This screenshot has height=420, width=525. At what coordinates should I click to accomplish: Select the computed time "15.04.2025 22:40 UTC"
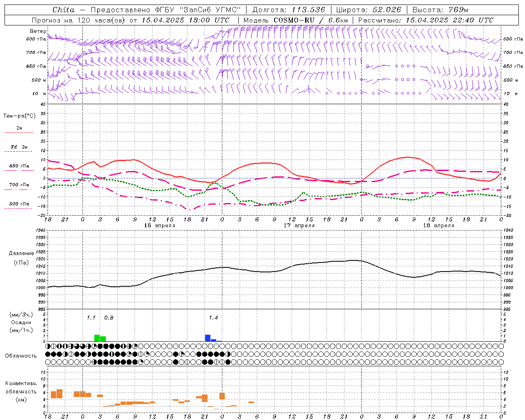tap(450, 20)
